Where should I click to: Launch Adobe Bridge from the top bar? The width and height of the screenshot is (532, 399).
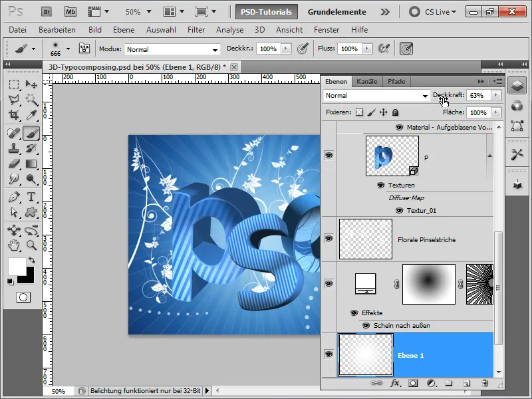(x=47, y=12)
